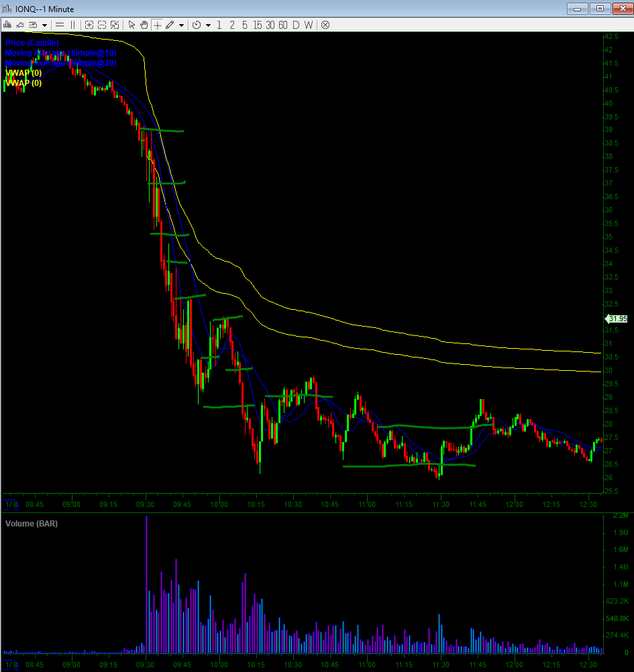Click the 2.2M volume axis label
Screen dimensions: 634x672
click(x=621, y=516)
